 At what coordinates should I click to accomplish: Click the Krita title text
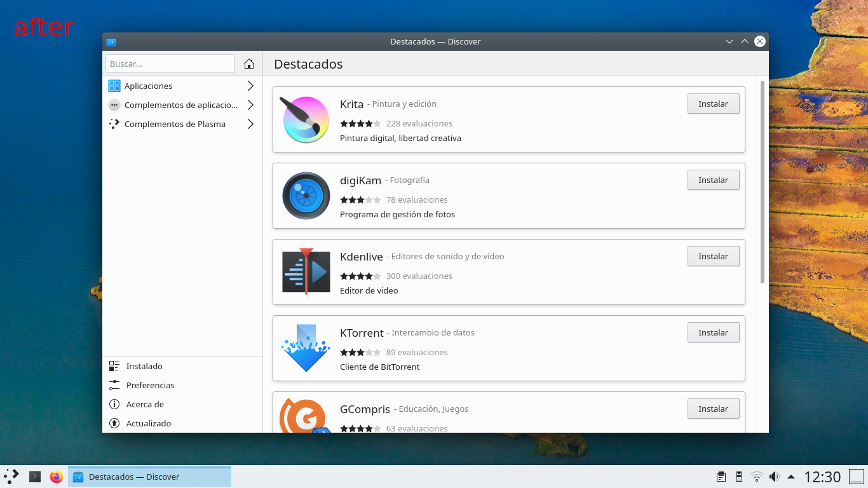pyautogui.click(x=351, y=104)
